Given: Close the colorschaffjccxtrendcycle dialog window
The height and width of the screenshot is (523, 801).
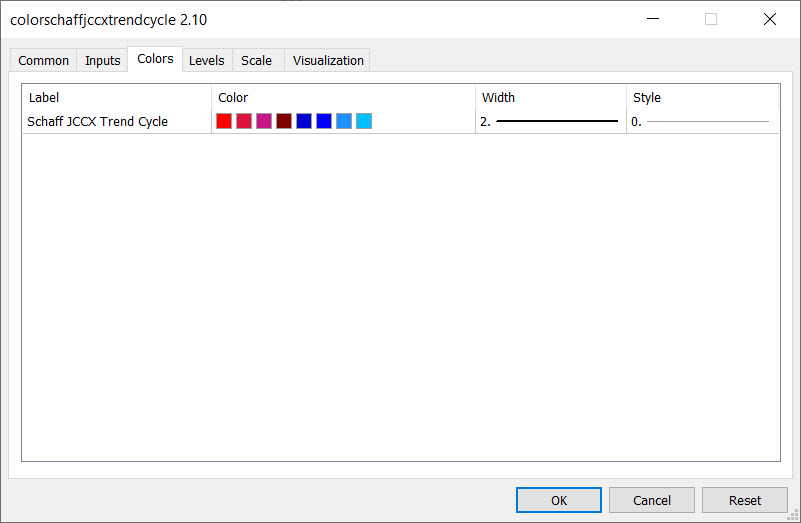Looking at the screenshot, I should point(770,19).
